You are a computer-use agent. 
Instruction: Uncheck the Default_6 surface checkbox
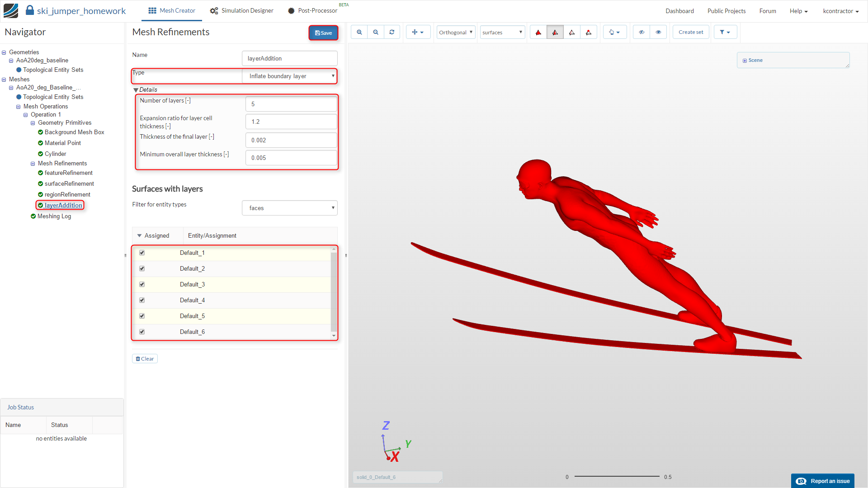coord(142,332)
